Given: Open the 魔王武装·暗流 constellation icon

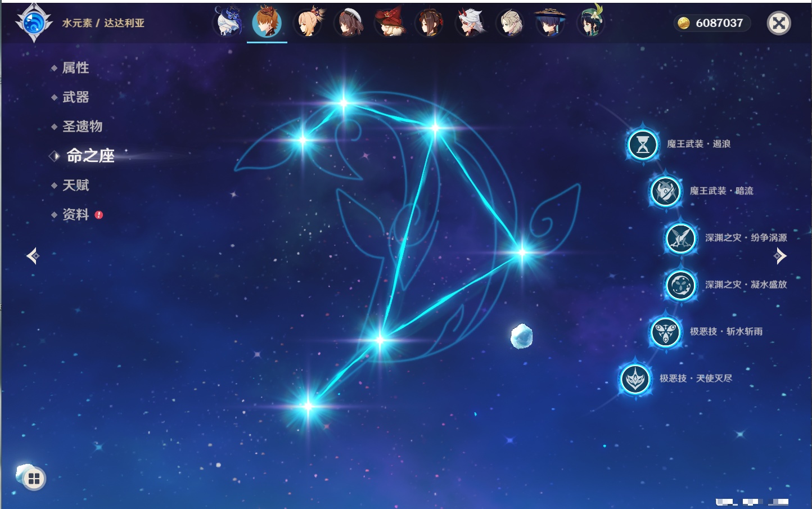Looking at the screenshot, I should tap(666, 191).
